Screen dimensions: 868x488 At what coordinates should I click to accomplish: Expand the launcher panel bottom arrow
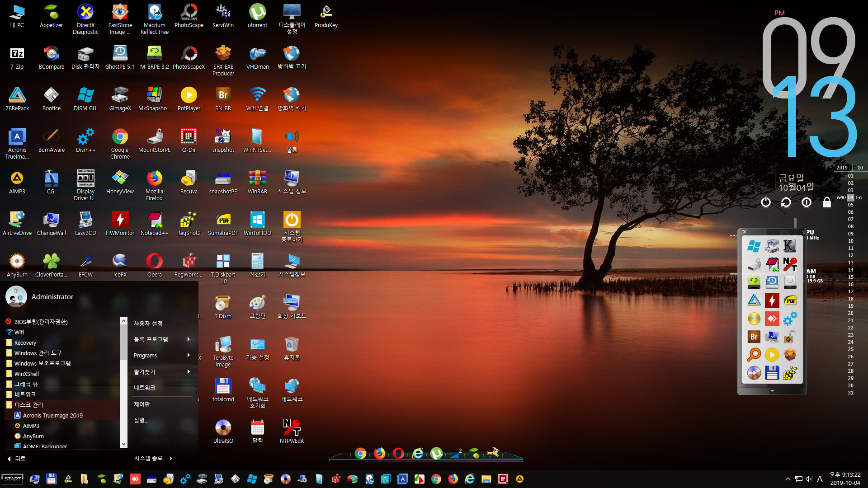pyautogui.click(x=772, y=391)
